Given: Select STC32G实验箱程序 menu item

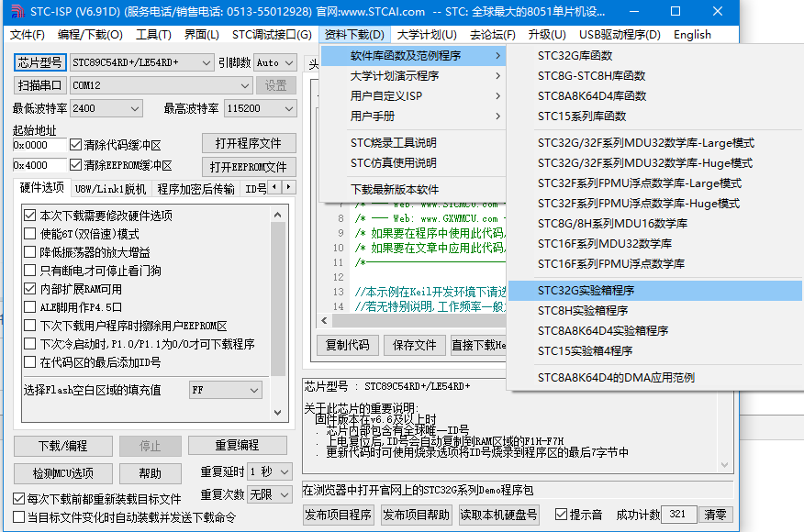Looking at the screenshot, I should (654, 291).
